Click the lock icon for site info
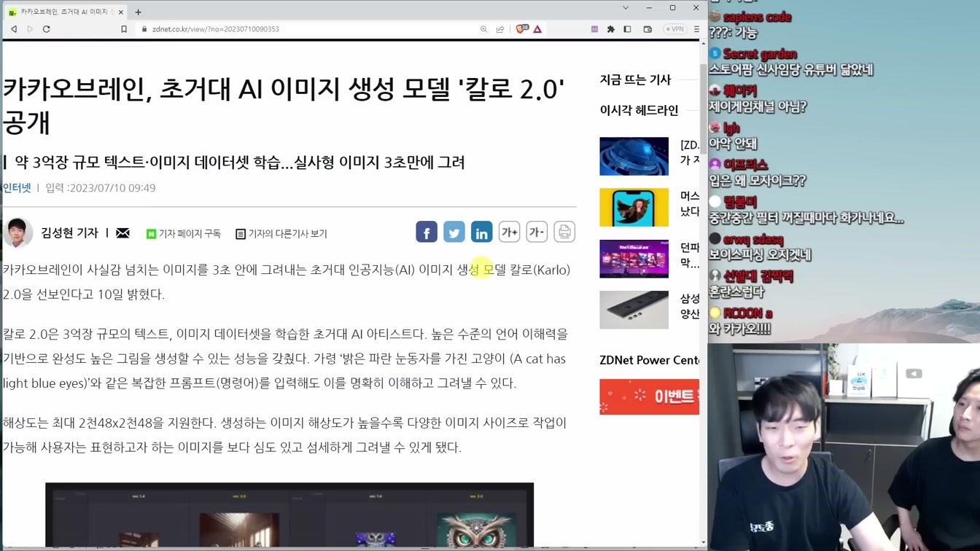Screen dimensions: 980x551 144,29
